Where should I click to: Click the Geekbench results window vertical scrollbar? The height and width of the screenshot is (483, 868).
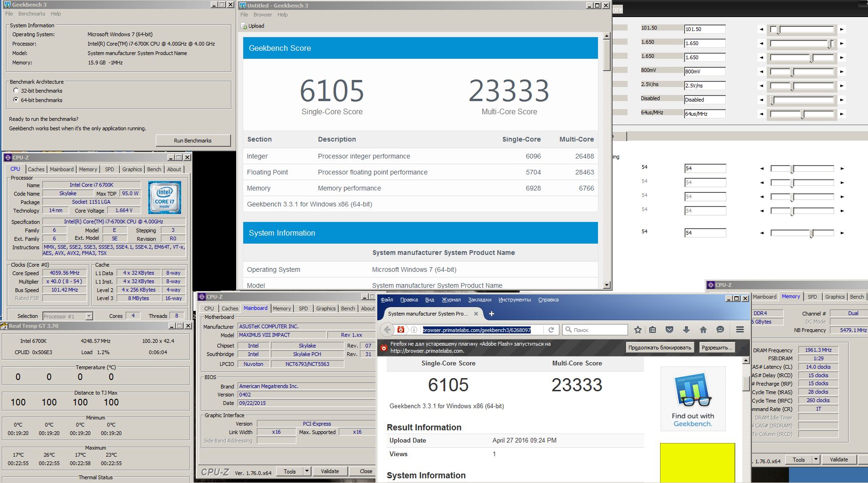(607, 160)
